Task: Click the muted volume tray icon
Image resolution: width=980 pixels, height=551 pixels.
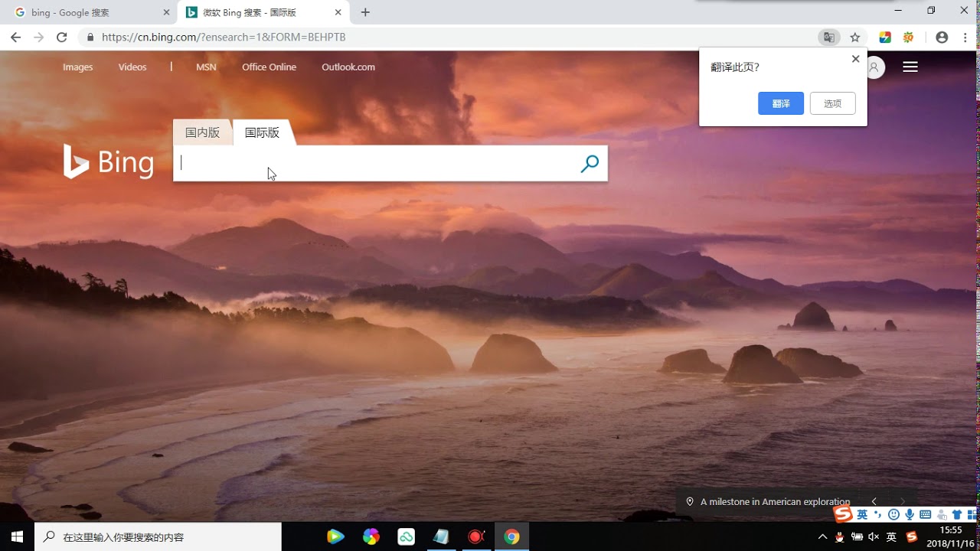Action: [x=874, y=537]
